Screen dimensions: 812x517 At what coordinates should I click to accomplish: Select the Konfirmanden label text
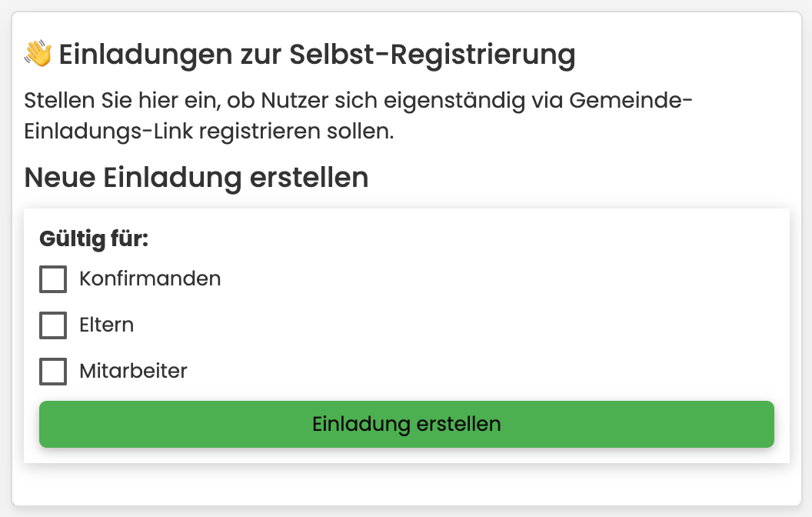click(x=150, y=279)
